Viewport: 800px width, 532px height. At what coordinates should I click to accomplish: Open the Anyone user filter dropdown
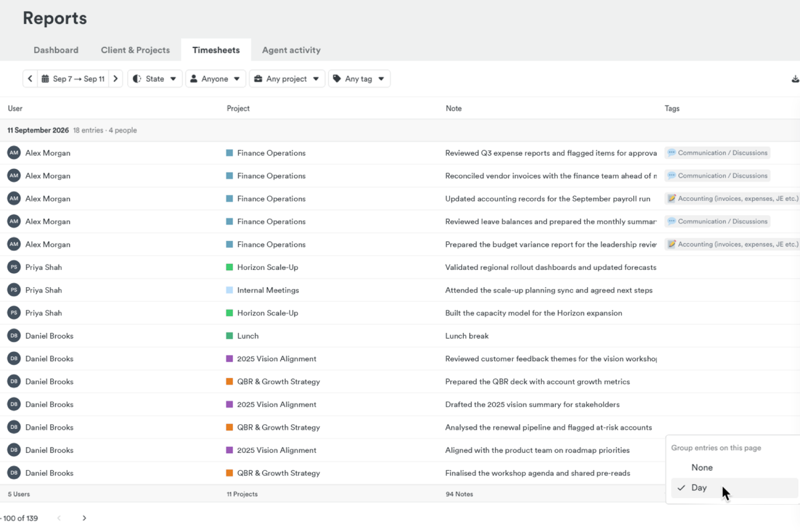pos(215,79)
